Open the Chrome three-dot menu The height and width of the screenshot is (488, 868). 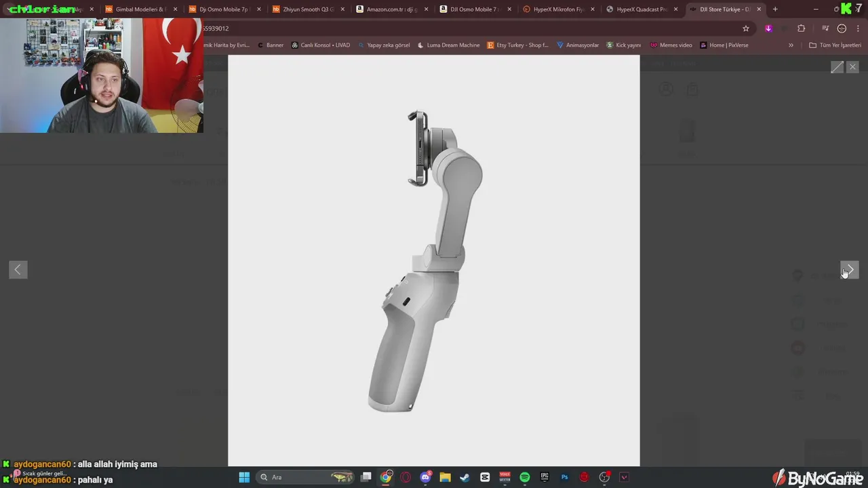[x=858, y=28]
